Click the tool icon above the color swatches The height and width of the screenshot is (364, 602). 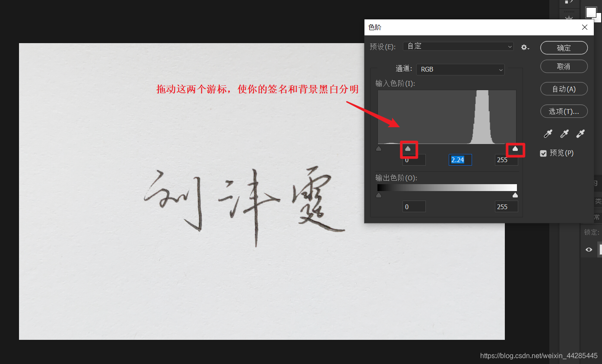tap(569, 2)
